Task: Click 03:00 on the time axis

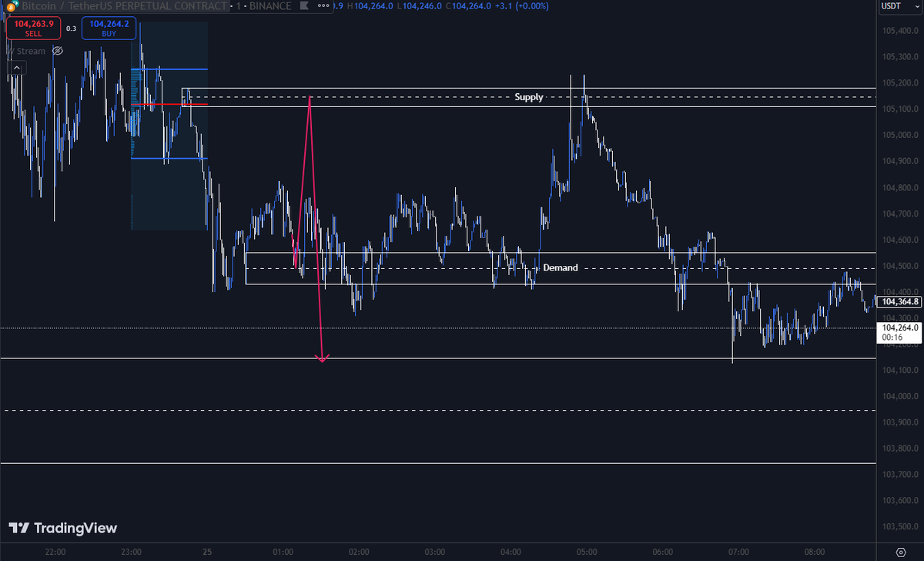Action: point(435,553)
